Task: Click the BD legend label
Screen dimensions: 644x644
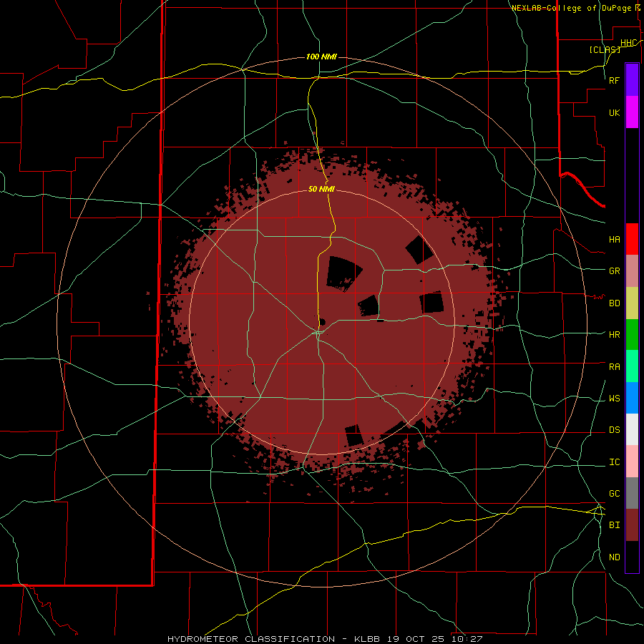Action: [614, 303]
